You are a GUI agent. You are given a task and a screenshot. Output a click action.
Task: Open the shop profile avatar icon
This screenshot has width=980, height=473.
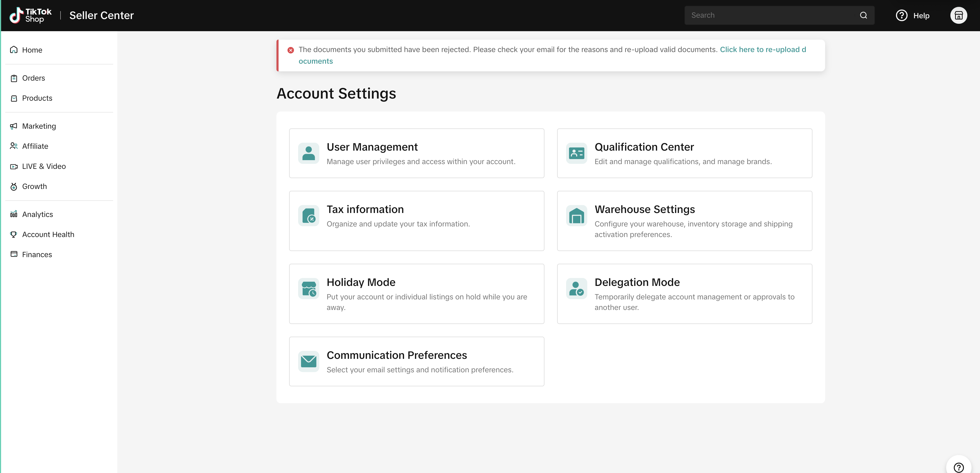coord(958,15)
